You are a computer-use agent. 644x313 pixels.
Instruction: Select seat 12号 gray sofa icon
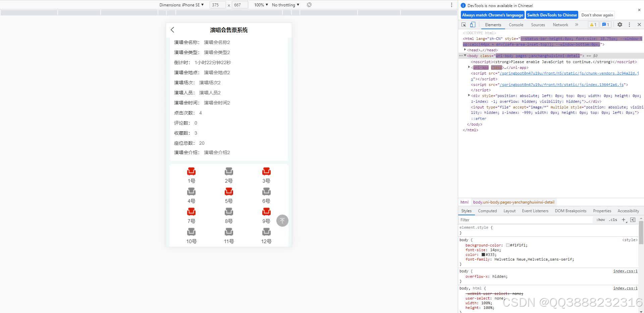266,232
